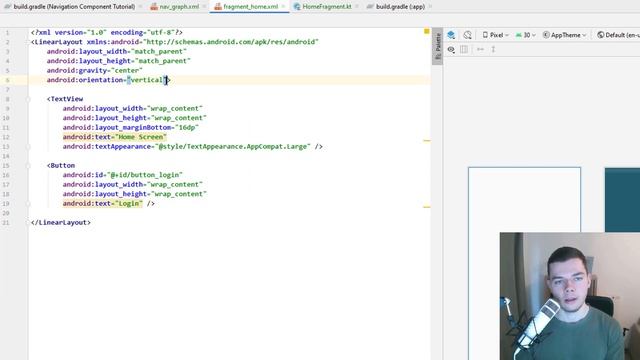The image size is (640, 360).
Task: Close the HomeFragment.kt tab
Action: point(357,7)
